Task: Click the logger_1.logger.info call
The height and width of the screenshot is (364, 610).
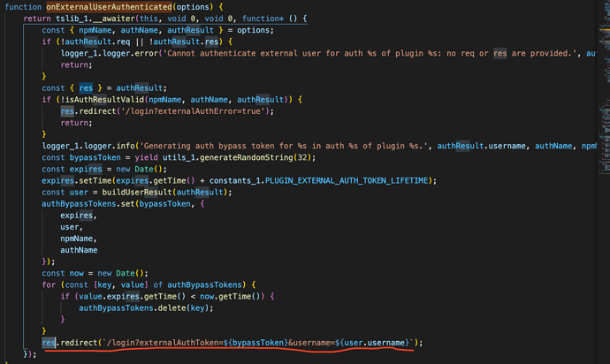Action: pos(88,146)
